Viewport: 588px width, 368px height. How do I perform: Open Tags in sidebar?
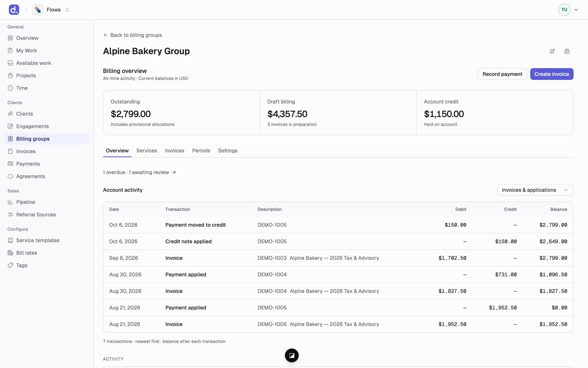[x=47, y=265]
